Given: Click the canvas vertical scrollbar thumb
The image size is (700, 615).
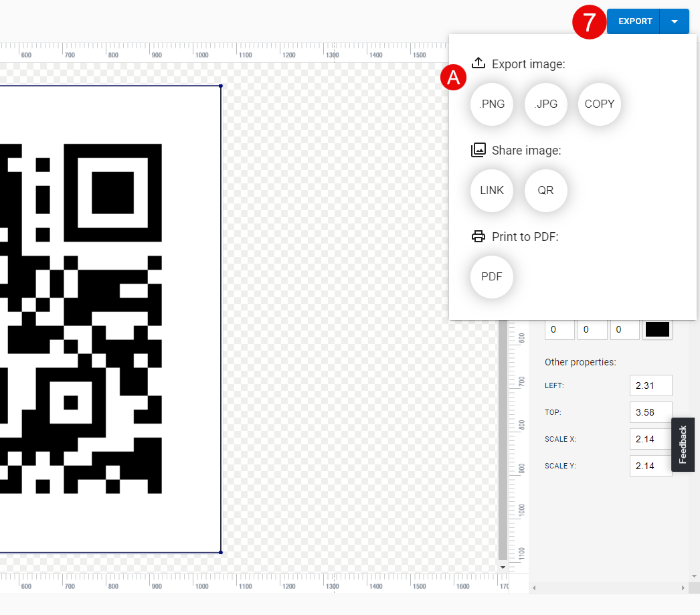Looking at the screenshot, I should coord(503,440).
